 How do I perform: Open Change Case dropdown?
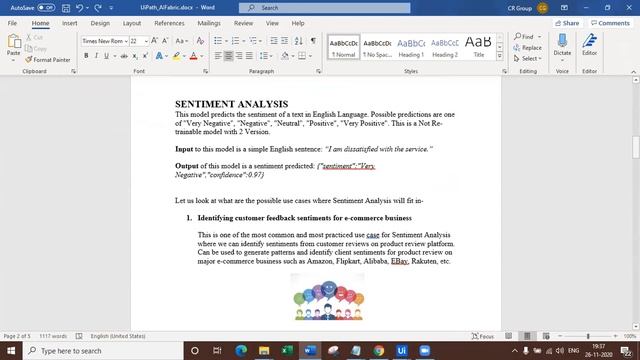tap(182, 41)
